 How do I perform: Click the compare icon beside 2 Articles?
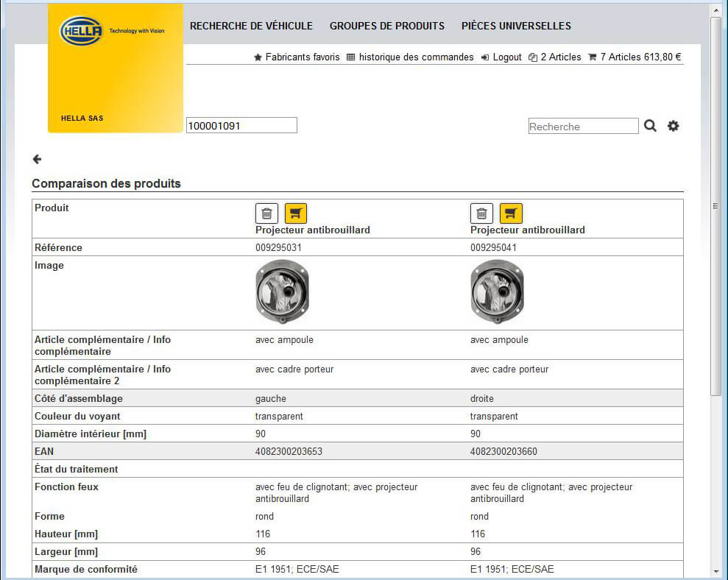click(x=532, y=57)
